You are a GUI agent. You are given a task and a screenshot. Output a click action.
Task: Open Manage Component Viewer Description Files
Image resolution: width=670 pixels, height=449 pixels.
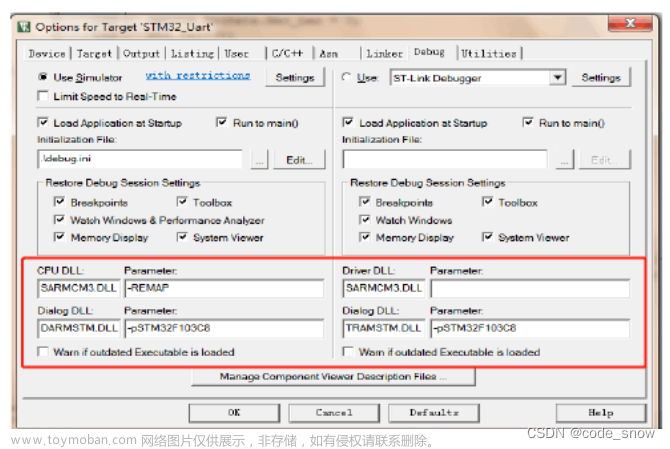[333, 377]
